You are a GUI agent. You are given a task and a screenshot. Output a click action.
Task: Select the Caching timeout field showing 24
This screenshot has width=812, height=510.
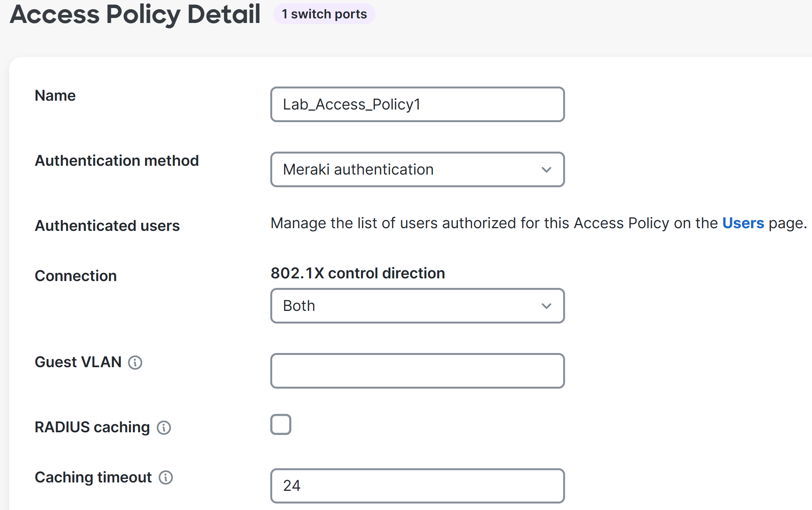tap(417, 486)
